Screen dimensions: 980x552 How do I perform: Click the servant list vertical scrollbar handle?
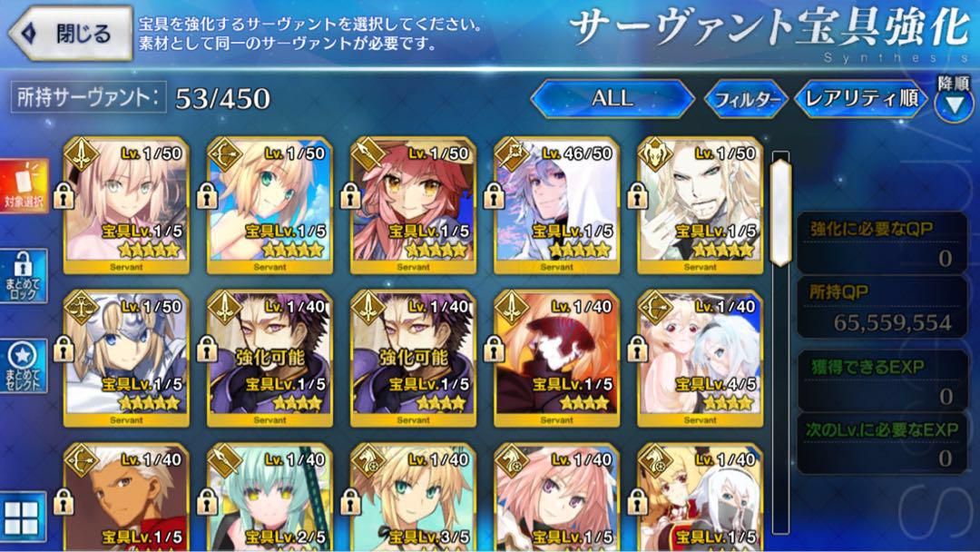click(x=780, y=212)
